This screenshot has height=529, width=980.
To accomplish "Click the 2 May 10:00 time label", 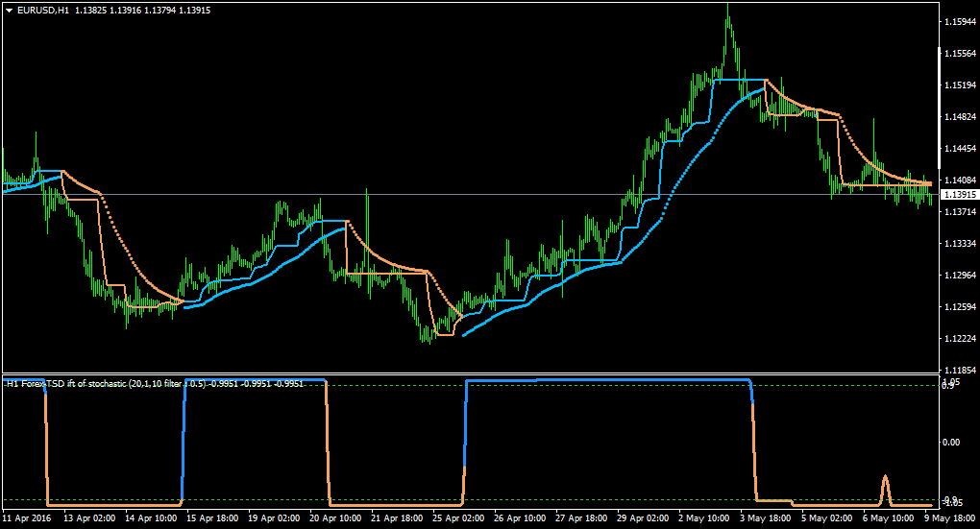I will [703, 517].
